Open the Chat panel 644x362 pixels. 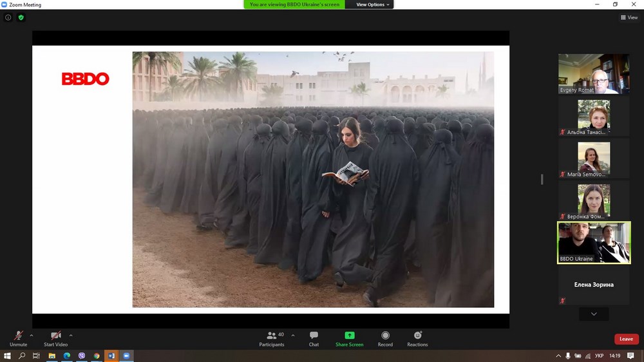click(314, 339)
